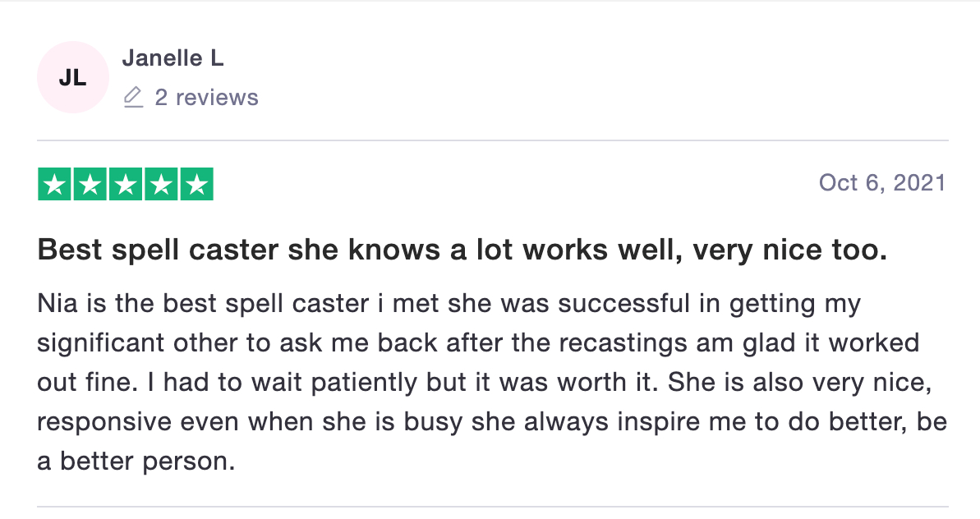Click the Oct 6, 2021 review date

(882, 183)
